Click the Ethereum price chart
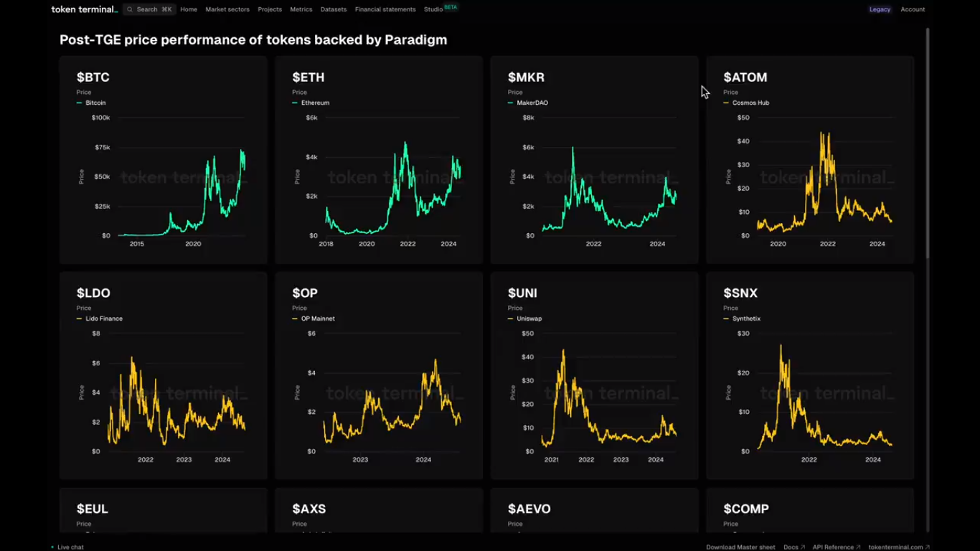Viewport: 980px width, 551px height. (379, 179)
